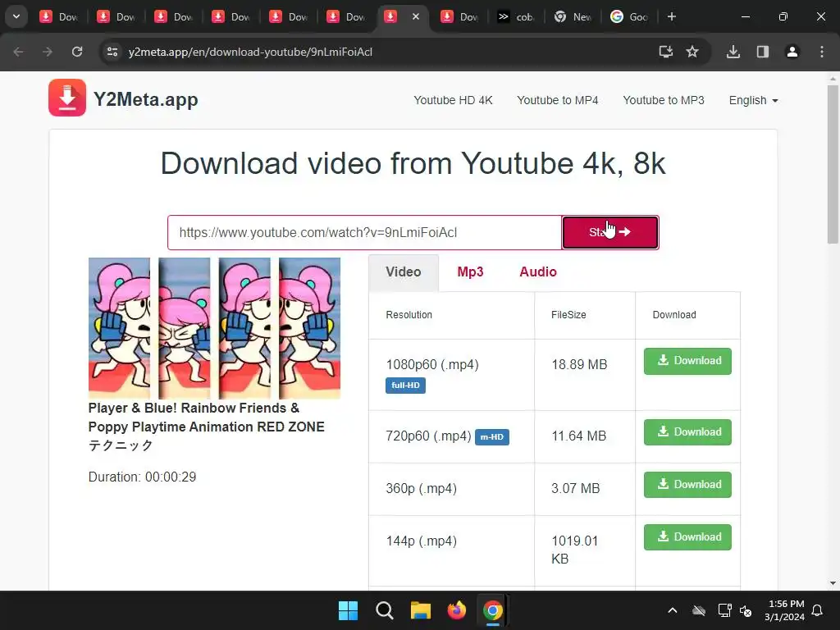840x630 pixels.
Task: Download the 144p video
Action: coord(687,537)
